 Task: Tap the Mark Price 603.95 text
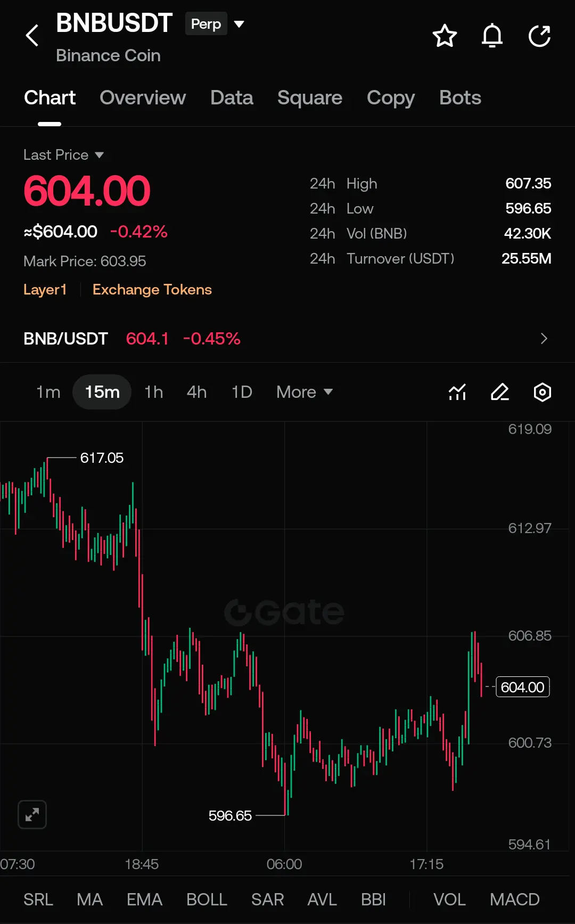(x=85, y=261)
